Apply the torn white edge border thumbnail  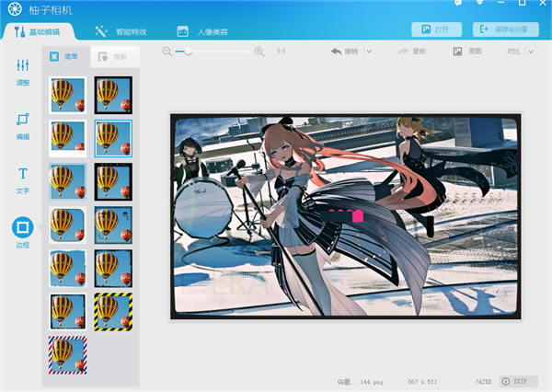point(67,269)
